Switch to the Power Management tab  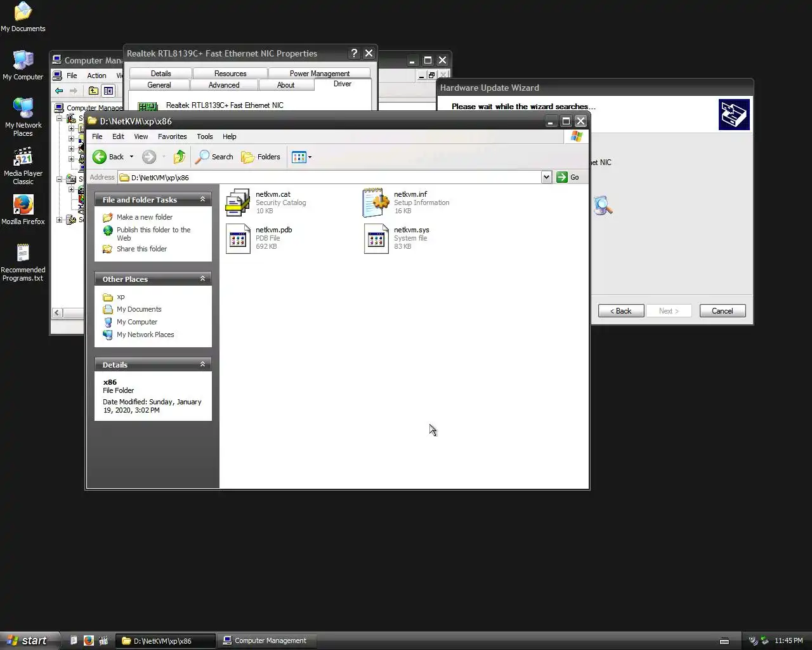[319, 74]
